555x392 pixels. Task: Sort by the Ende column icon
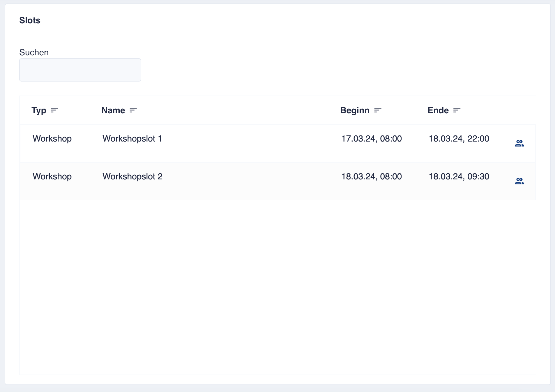pyautogui.click(x=457, y=110)
